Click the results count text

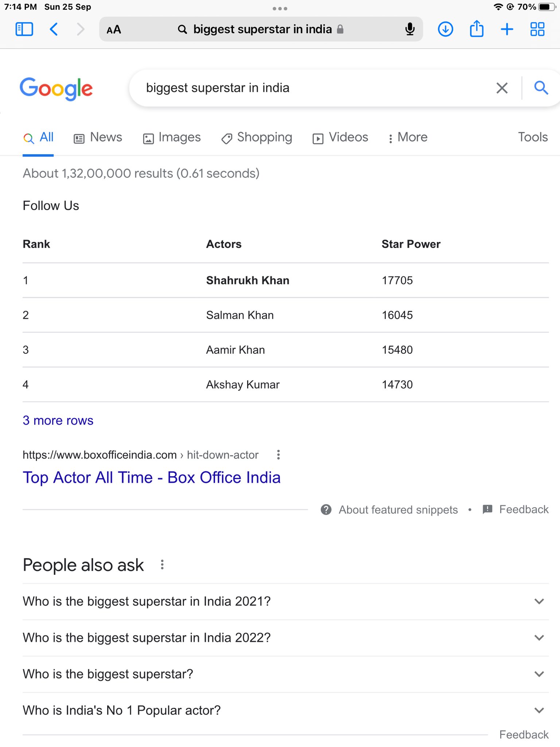pos(141,173)
